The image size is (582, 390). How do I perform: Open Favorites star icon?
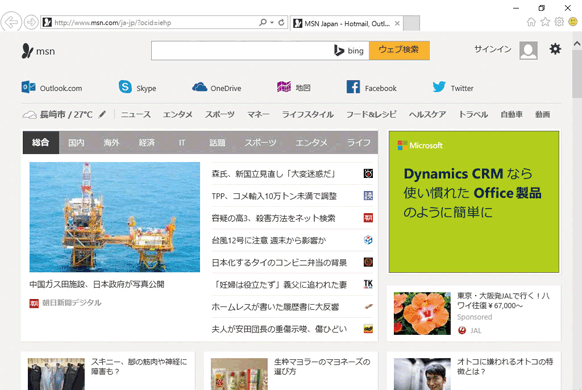pyautogui.click(x=545, y=22)
